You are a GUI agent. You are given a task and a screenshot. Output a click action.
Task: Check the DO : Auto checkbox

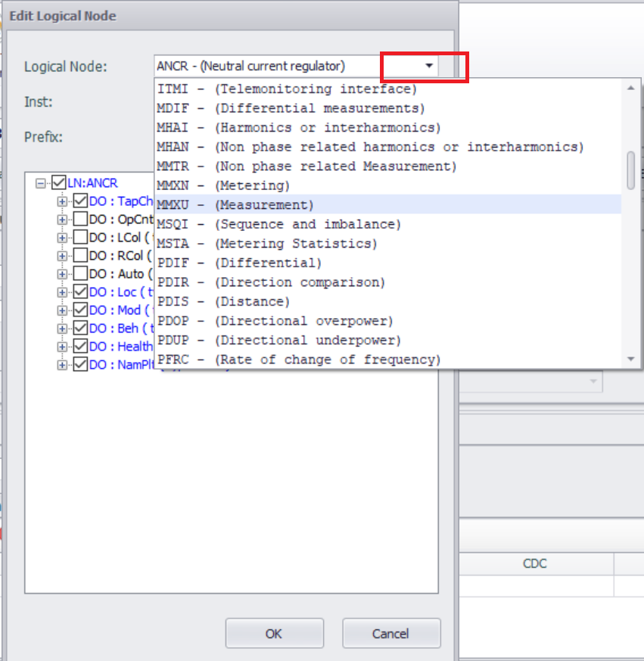tap(79, 274)
